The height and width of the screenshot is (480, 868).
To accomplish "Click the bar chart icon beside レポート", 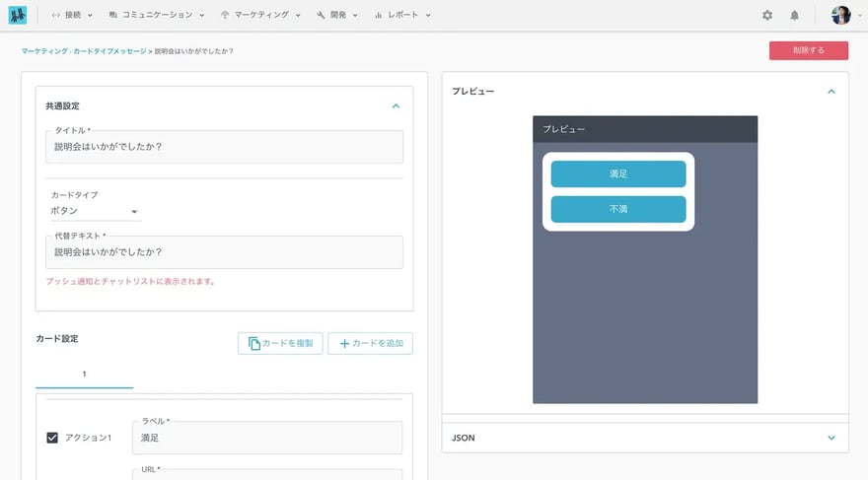I will (378, 16).
